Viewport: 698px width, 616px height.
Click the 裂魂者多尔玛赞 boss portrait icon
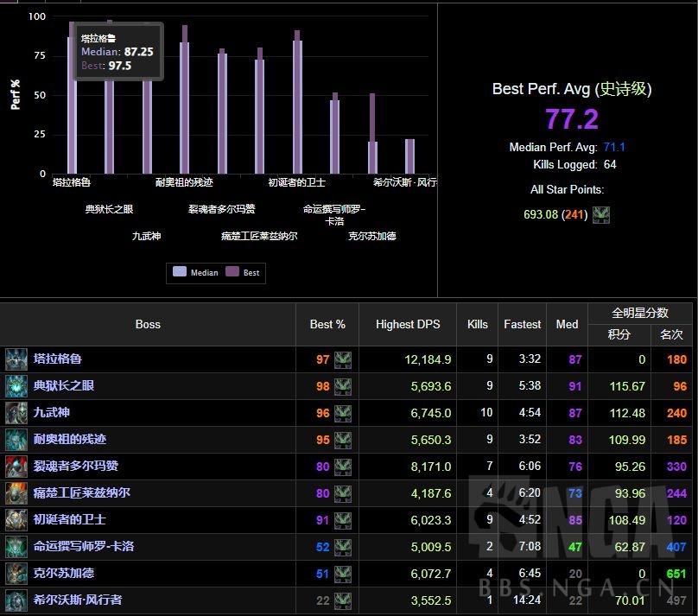pyautogui.click(x=16, y=467)
